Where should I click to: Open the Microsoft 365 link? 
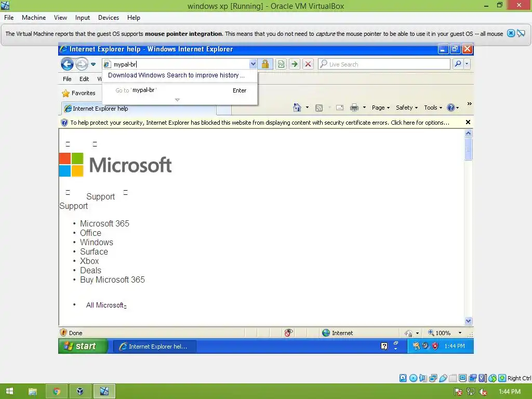coord(104,223)
